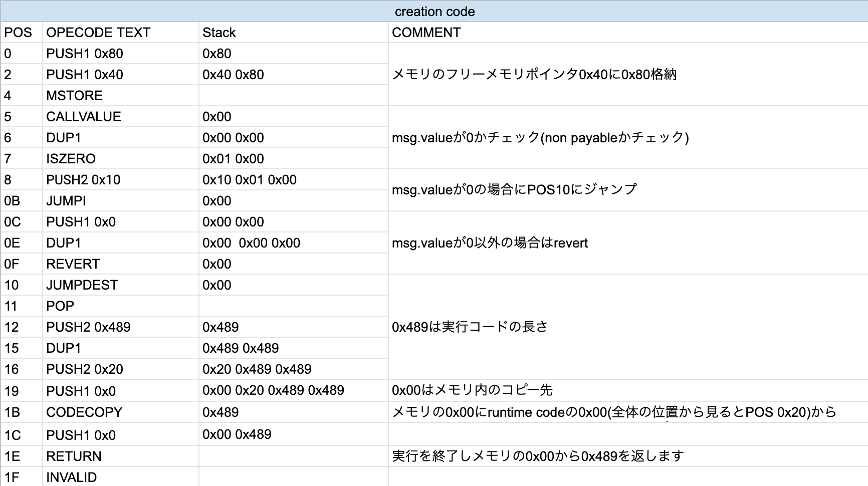
Task: Select comment about jumping to POS10
Action: point(628,190)
